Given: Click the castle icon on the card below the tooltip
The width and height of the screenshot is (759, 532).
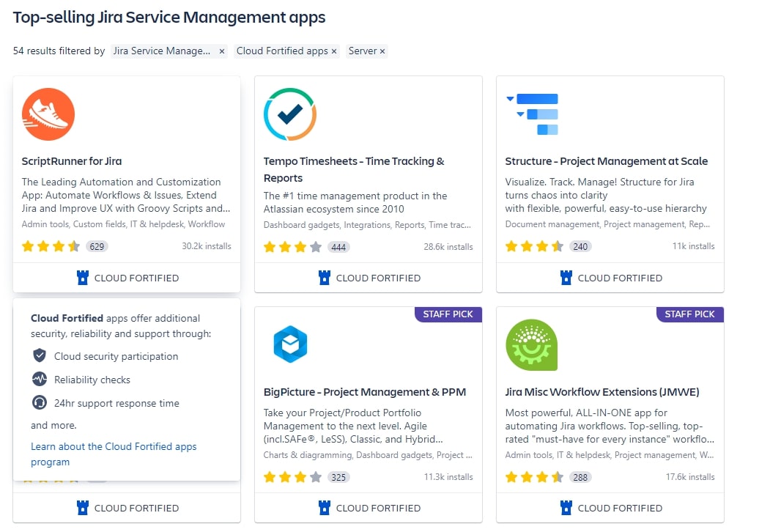Looking at the screenshot, I should point(83,508).
